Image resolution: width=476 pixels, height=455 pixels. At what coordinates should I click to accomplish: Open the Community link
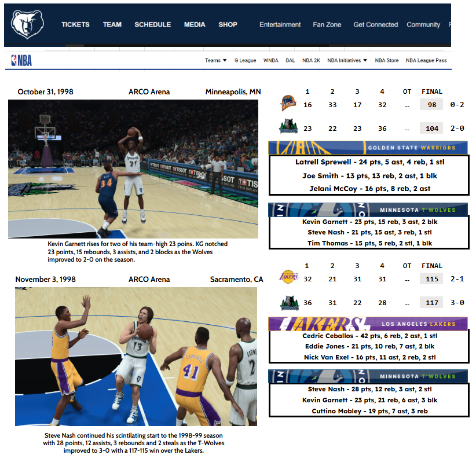coord(423,25)
